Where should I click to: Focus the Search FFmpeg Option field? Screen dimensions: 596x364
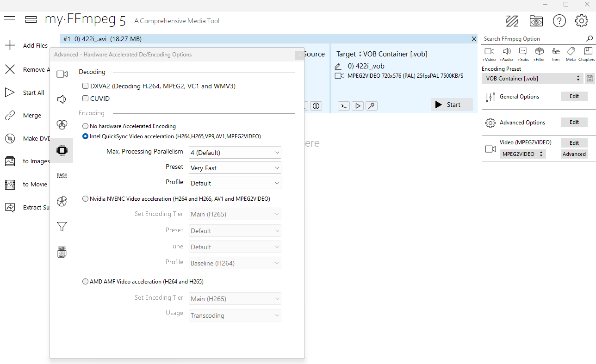coord(533,39)
